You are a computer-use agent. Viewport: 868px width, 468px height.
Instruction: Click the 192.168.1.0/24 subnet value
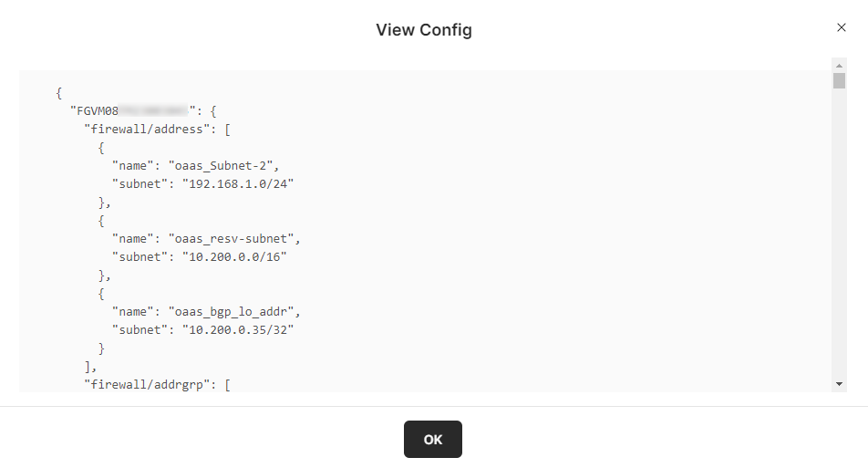click(240, 183)
